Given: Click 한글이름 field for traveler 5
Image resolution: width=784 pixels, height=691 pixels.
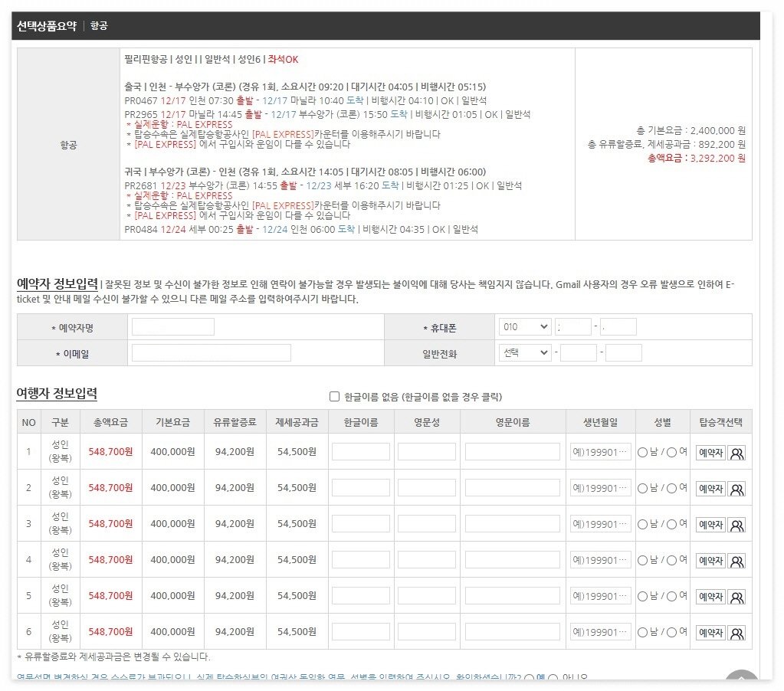Looking at the screenshot, I should tap(361, 596).
